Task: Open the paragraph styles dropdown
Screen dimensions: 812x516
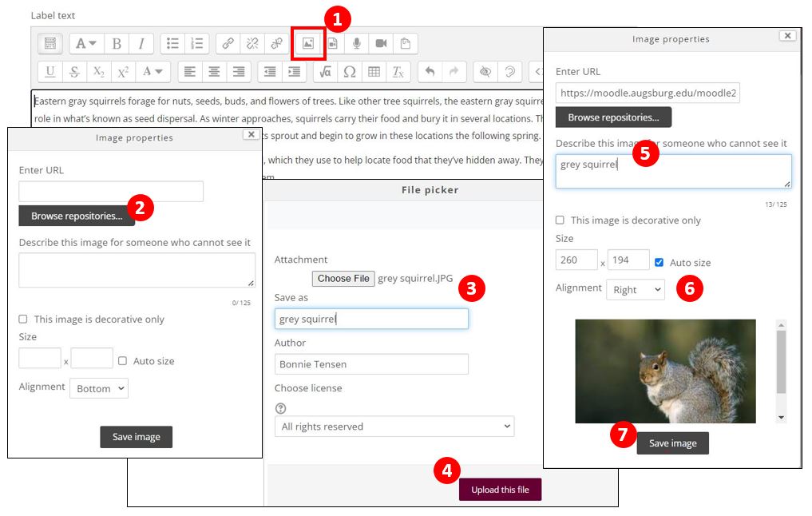Action: pos(86,43)
